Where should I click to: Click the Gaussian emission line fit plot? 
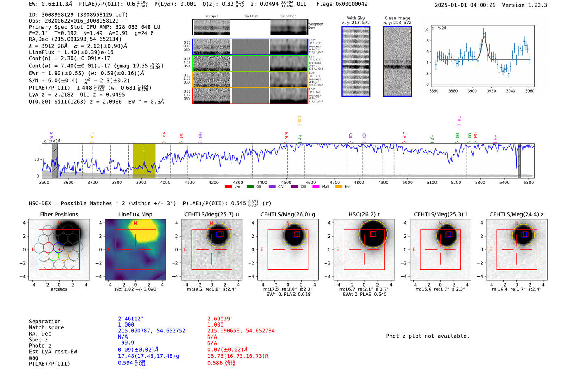[x=483, y=56]
